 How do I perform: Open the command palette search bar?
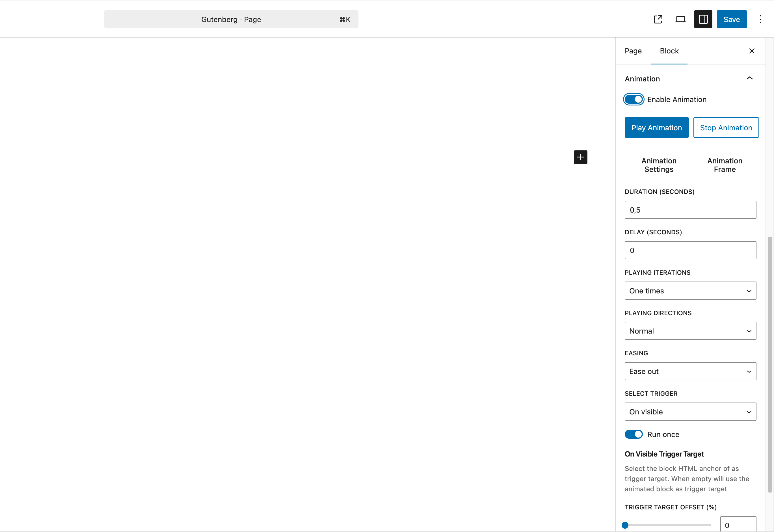(x=231, y=19)
